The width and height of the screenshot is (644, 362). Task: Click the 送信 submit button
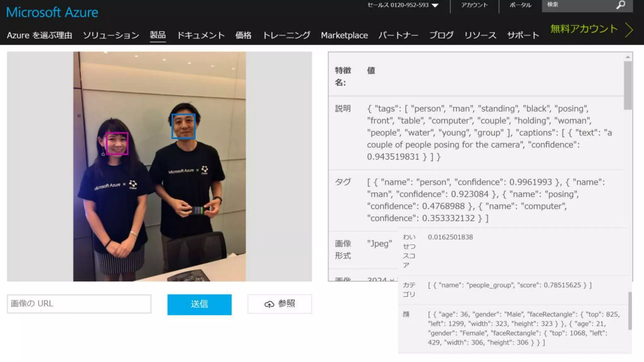(x=199, y=304)
